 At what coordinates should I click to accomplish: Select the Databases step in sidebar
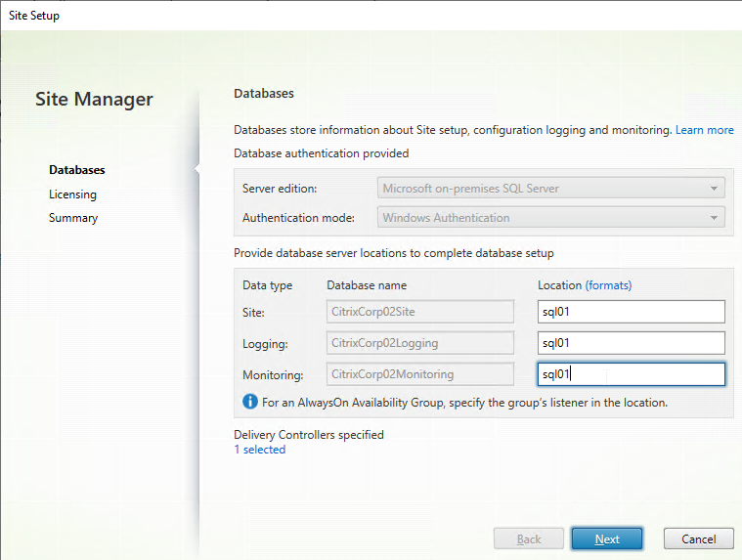coord(76,170)
